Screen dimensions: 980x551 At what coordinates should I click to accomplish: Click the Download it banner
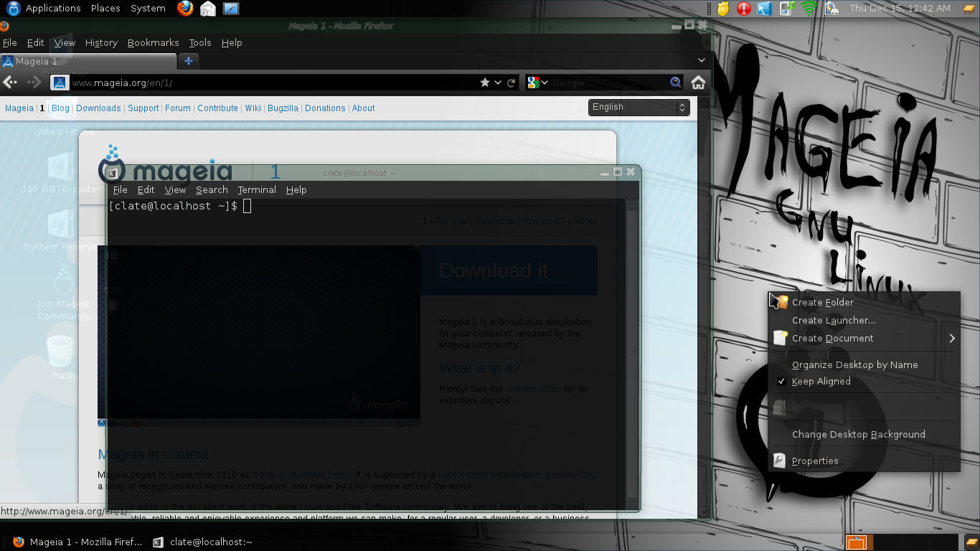[509, 270]
